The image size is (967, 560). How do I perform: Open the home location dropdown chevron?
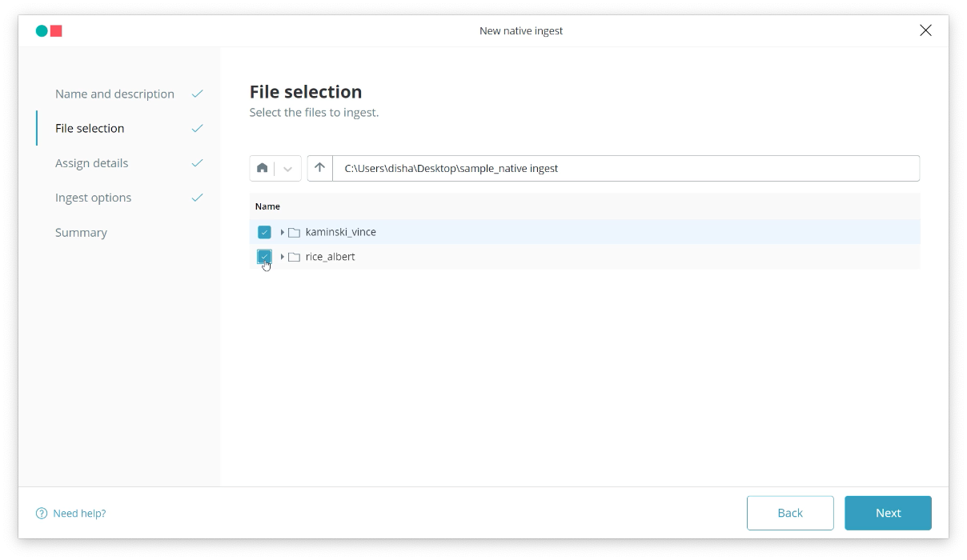tap(288, 169)
